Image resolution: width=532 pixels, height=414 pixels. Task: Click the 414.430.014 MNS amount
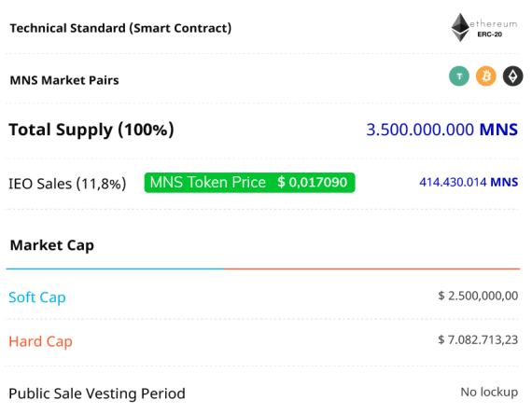coord(469,183)
